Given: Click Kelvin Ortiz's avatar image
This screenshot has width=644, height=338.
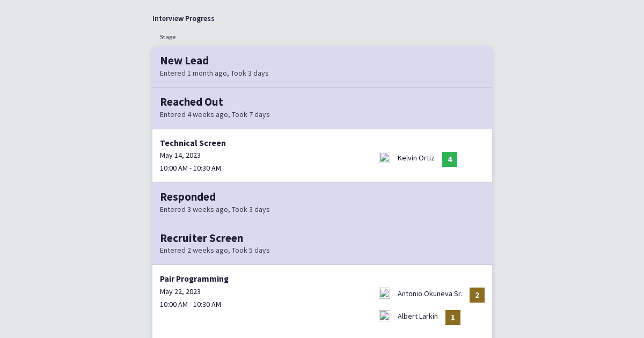Looking at the screenshot, I should pos(384,157).
